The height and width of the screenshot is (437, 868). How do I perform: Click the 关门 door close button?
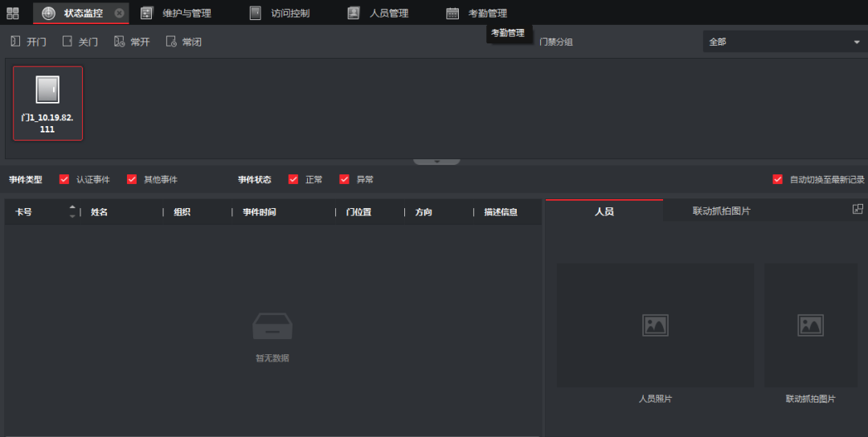(x=80, y=42)
